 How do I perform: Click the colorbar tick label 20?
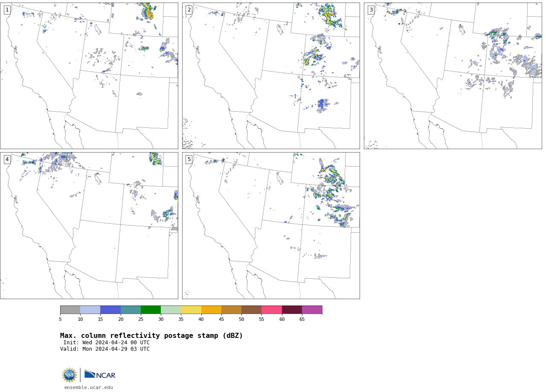point(121,320)
